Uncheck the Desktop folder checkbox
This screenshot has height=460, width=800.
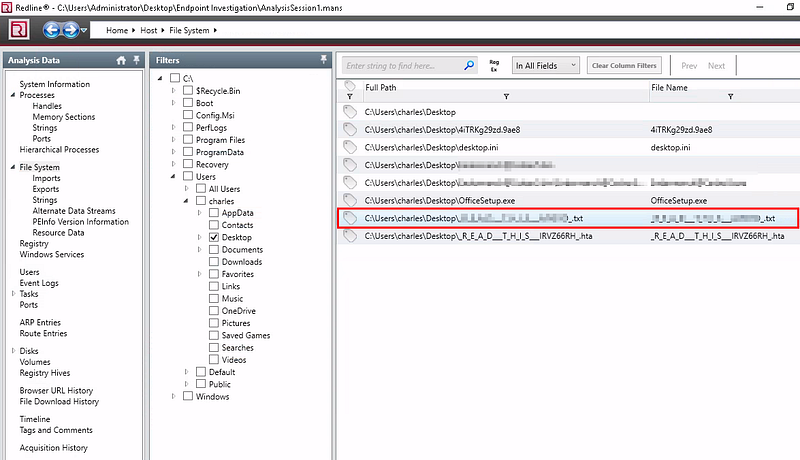[x=214, y=237]
